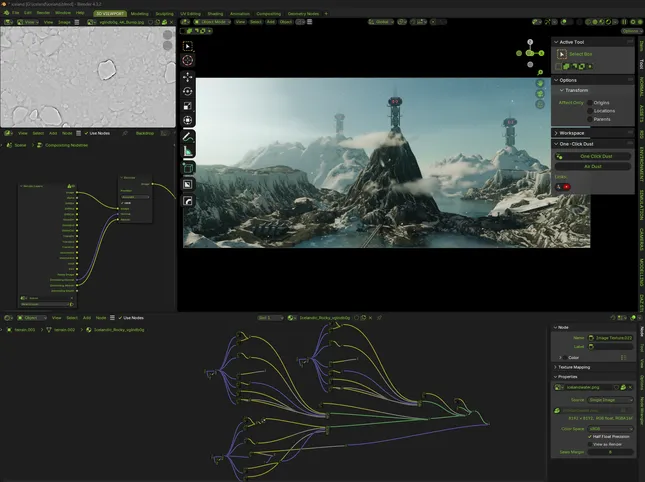Image resolution: width=645 pixels, height=482 pixels.
Task: Open the File menu
Action: point(15,13)
